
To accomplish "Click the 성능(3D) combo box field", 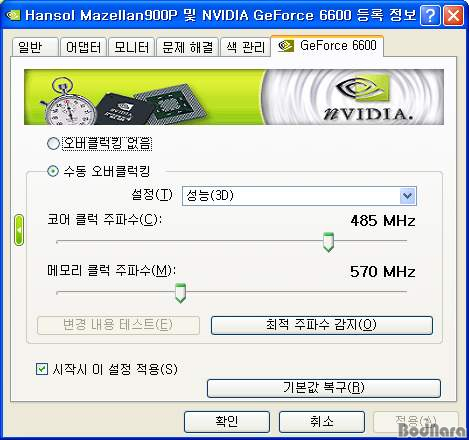I will 299,196.
